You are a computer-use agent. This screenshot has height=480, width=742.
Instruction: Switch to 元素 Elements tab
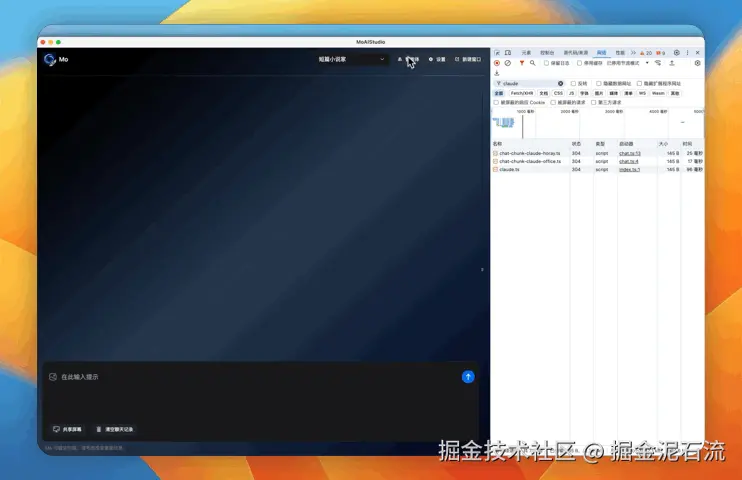click(526, 53)
